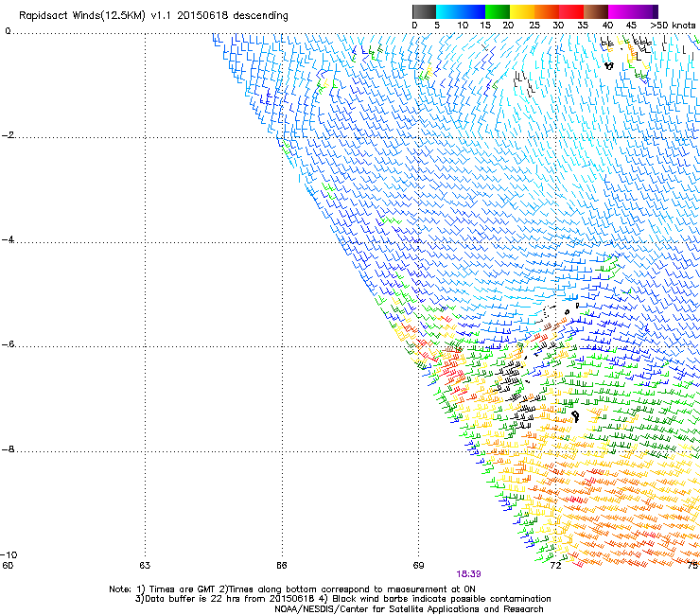Viewport: 700px width, 615px height.
Task: Click the purple 18:39 pass time
Action: coord(469,574)
